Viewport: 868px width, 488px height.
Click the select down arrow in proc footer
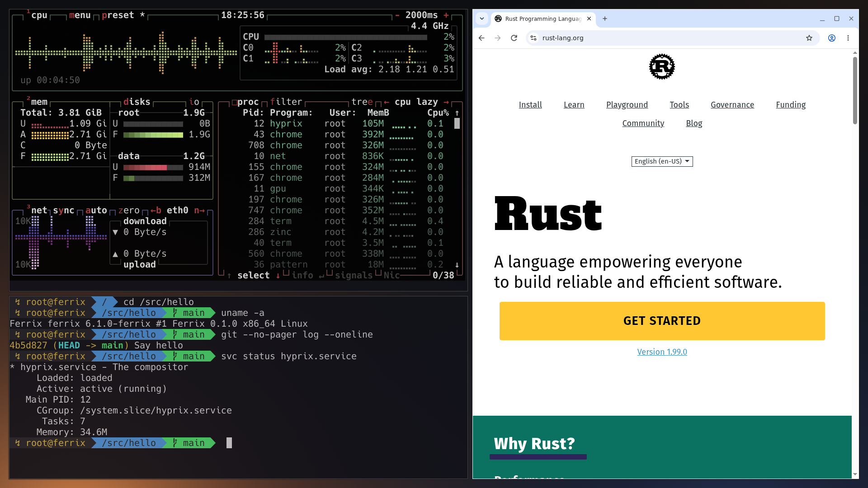tap(278, 276)
